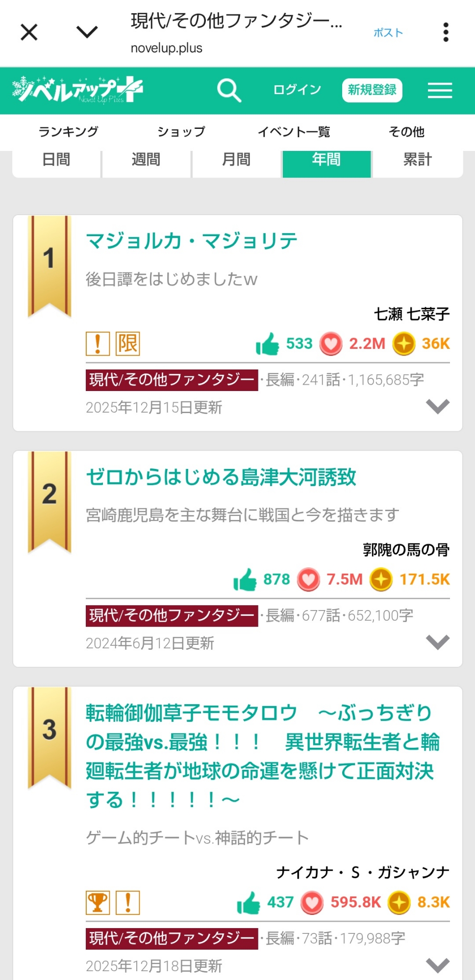The width and height of the screenshot is (475, 980).
Task: Select the 累計 ranking tab
Action: [x=417, y=160]
